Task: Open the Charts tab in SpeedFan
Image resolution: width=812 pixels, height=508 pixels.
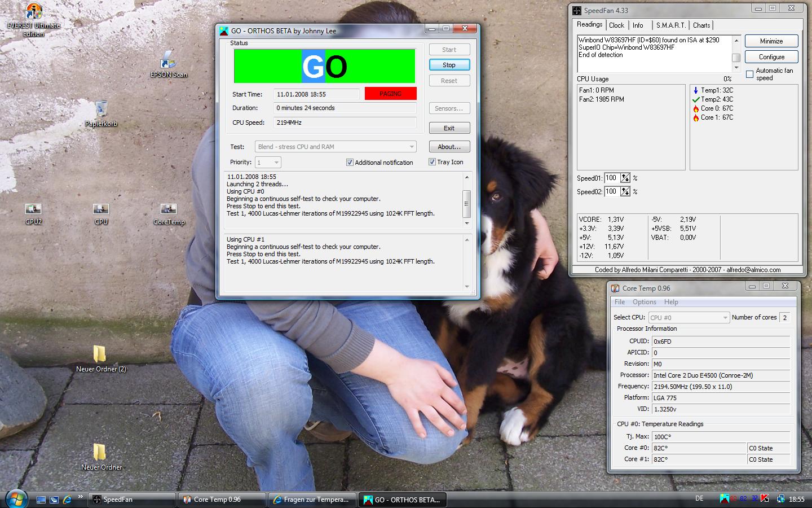Action: [x=701, y=25]
